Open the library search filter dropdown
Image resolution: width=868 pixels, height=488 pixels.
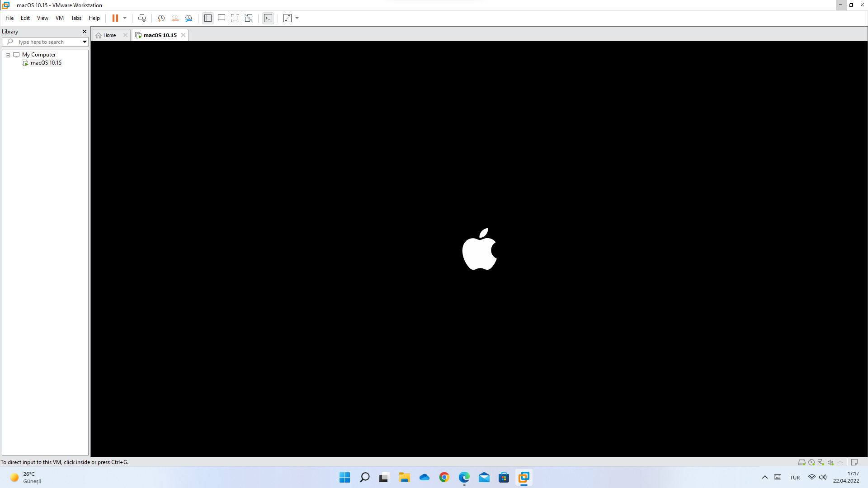(85, 42)
